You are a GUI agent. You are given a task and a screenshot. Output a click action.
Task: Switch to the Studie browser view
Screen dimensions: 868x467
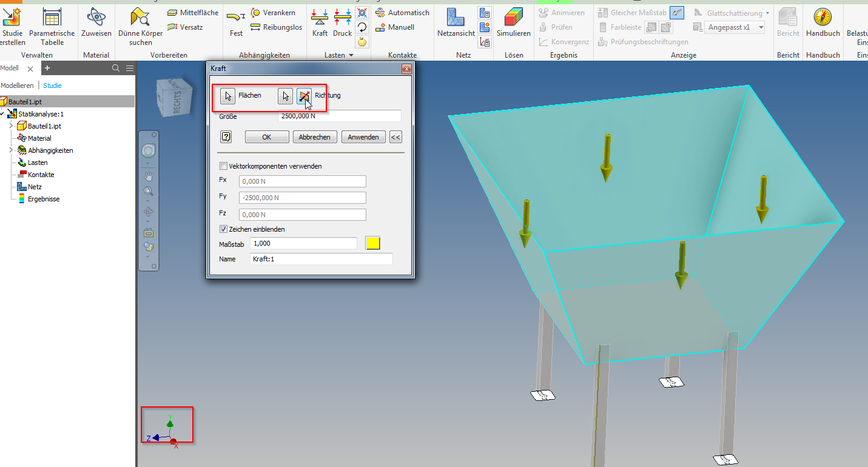(52, 85)
